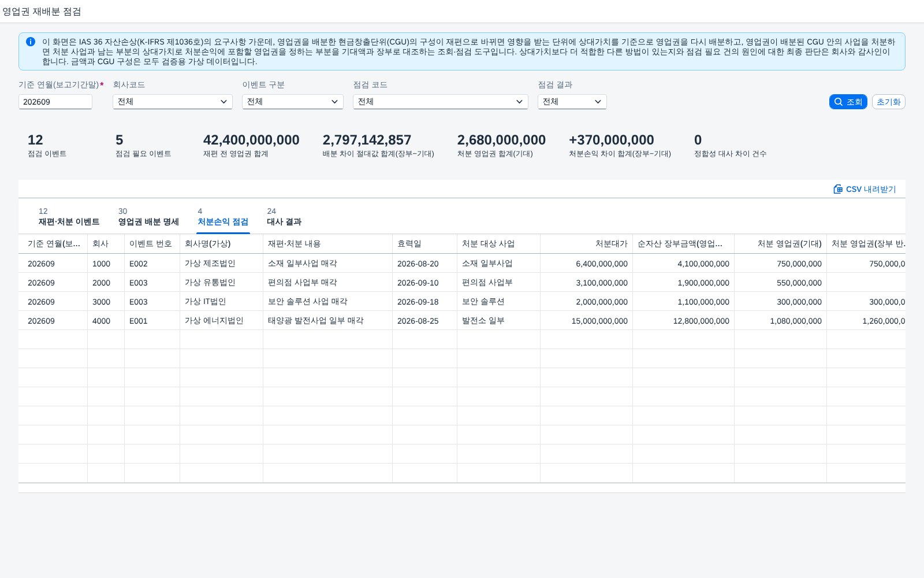
Task: Click the magnifier icon in the 조회 button
Action: click(x=839, y=102)
